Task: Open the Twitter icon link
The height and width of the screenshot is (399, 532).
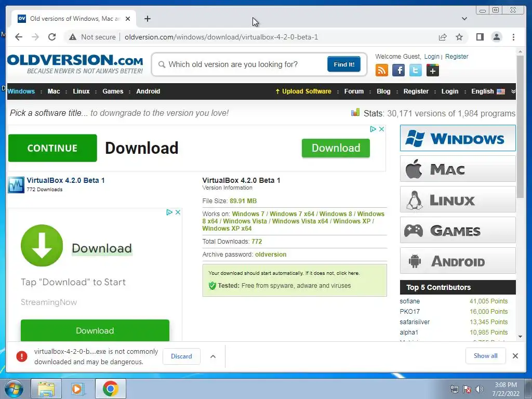Action: point(415,71)
